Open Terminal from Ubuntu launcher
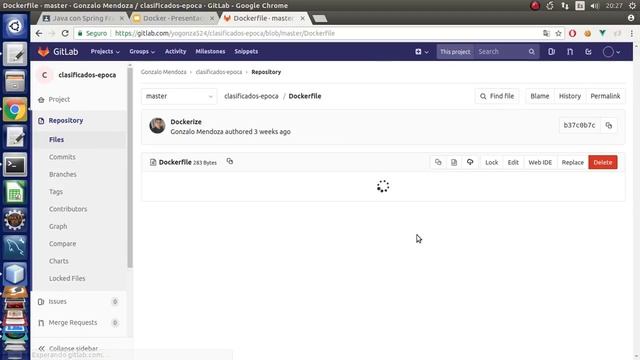The height and width of the screenshot is (360, 640). [15, 165]
